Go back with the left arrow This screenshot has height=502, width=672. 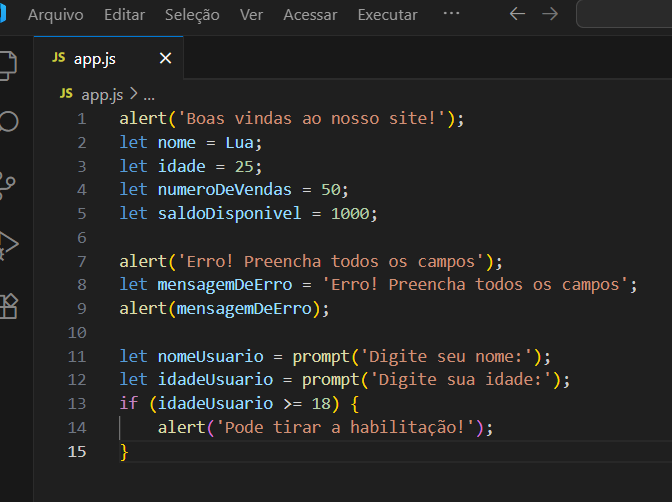coord(517,14)
